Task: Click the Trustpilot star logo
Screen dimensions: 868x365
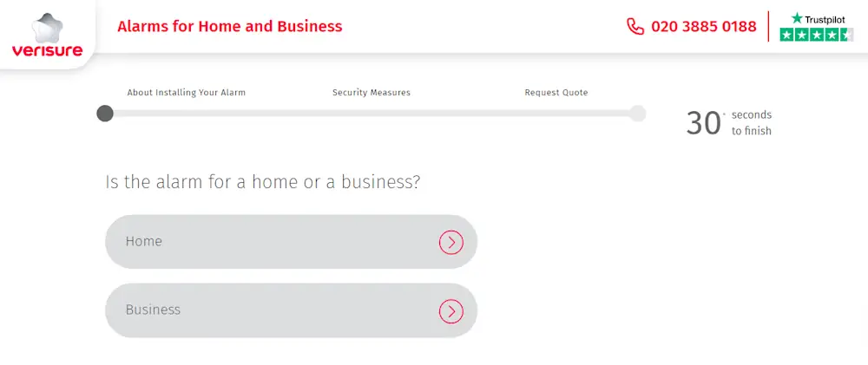Action: pos(797,18)
